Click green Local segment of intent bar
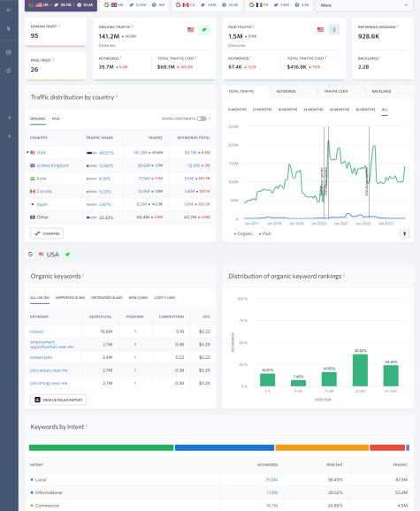Image resolution: width=420 pixels, height=511 pixels. pyautogui.click(x=102, y=447)
